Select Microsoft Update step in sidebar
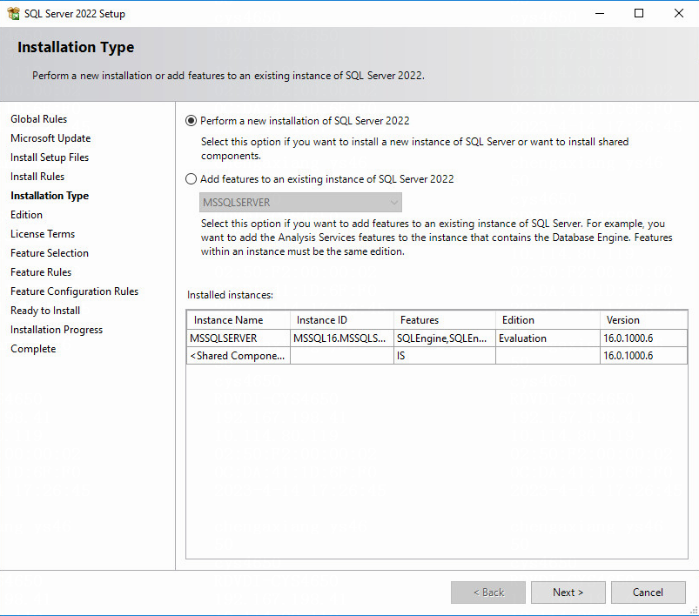 pyautogui.click(x=50, y=138)
